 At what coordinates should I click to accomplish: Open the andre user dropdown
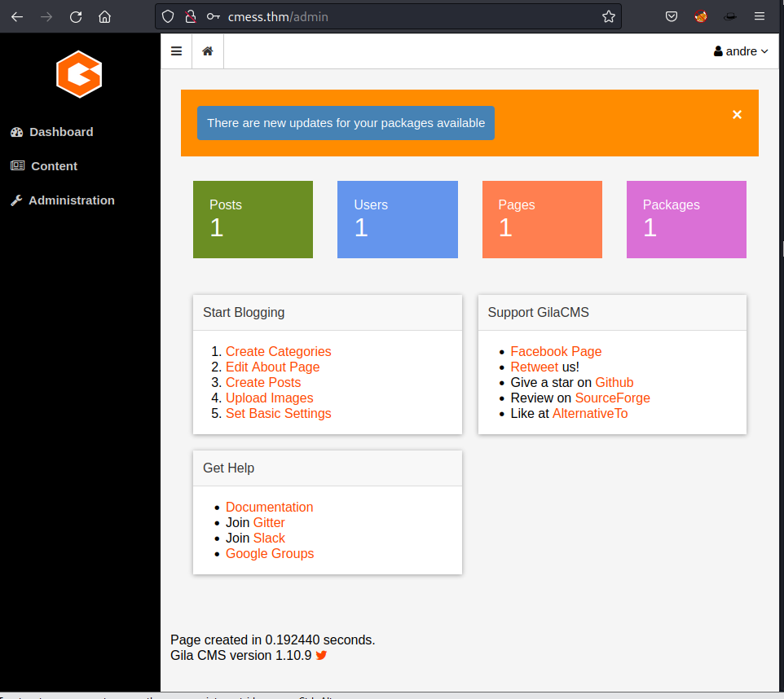[741, 51]
